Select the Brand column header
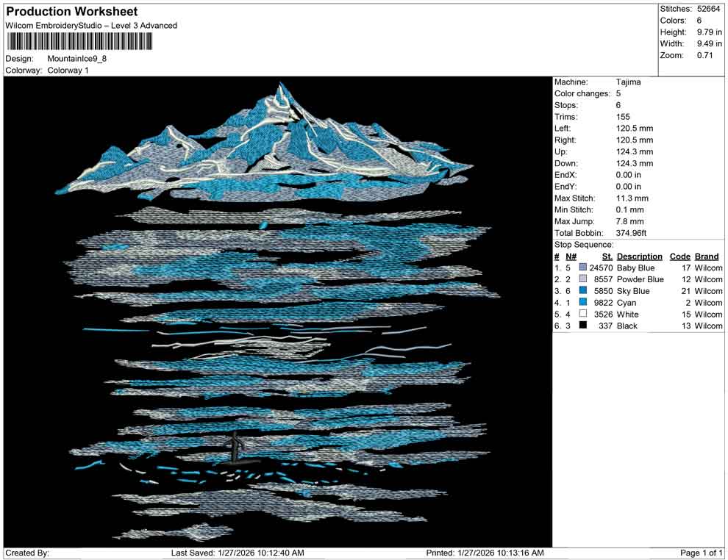Image resolution: width=728 pixels, height=560 pixels. click(x=707, y=256)
